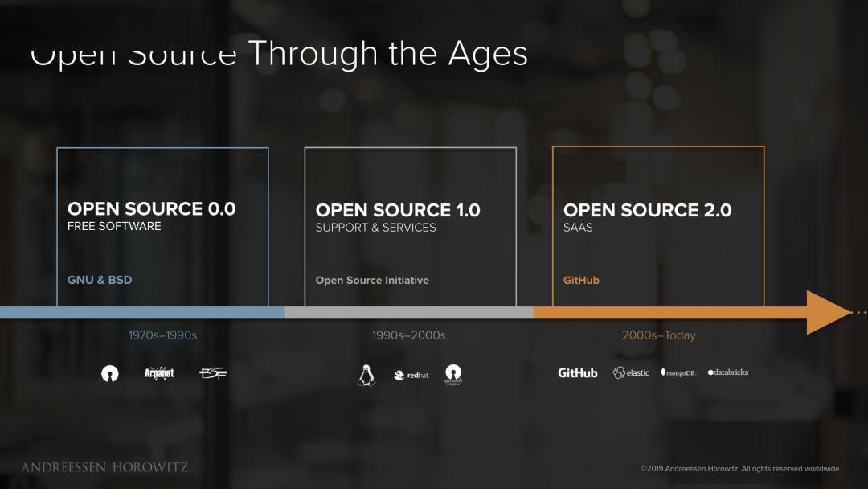
Task: Click the 1970s–1990s date range
Action: click(162, 335)
